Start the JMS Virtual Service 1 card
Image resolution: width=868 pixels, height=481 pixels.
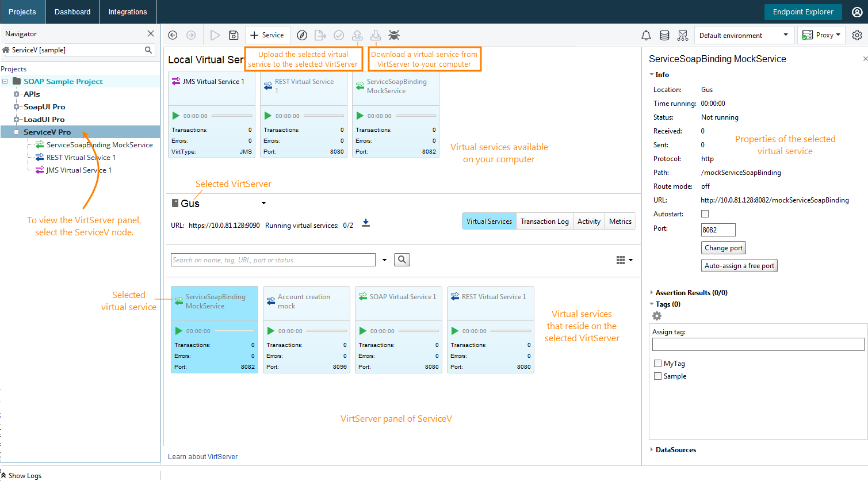[176, 116]
